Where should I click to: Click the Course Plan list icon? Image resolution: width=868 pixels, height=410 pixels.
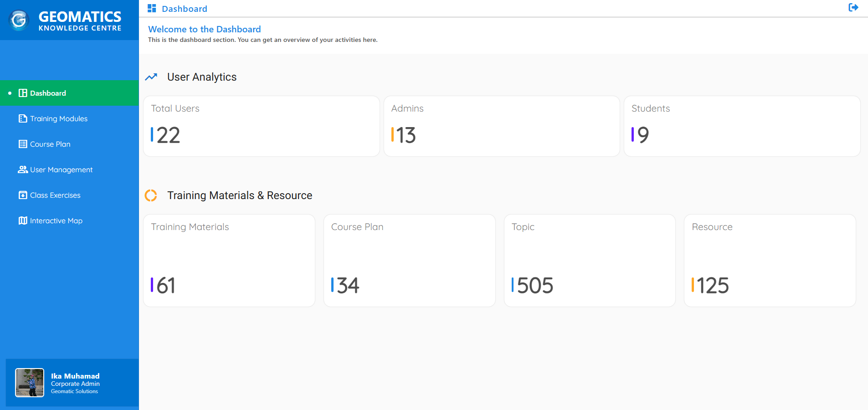(22, 144)
